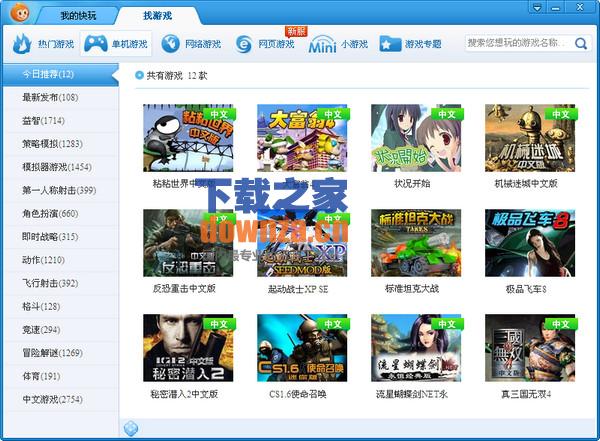
Task: Select 益智(1714) category
Action: point(60,121)
